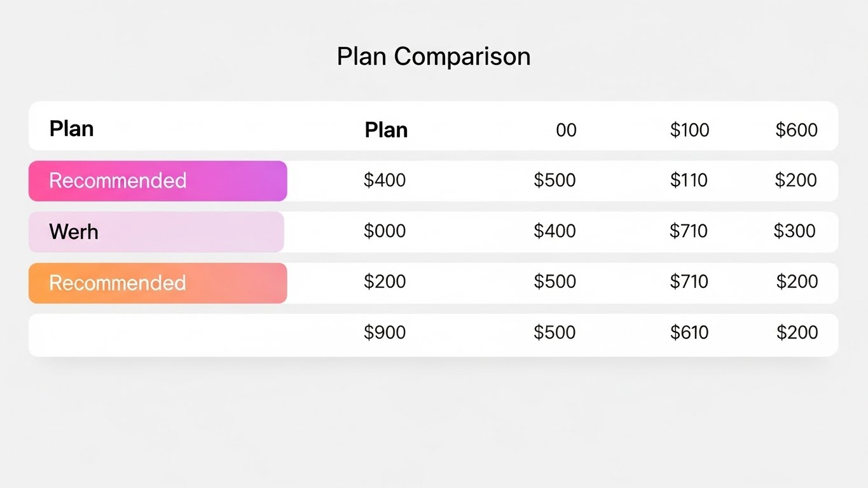Select the $710 value in Werh row
The height and width of the screenshot is (488, 868).
click(x=689, y=231)
